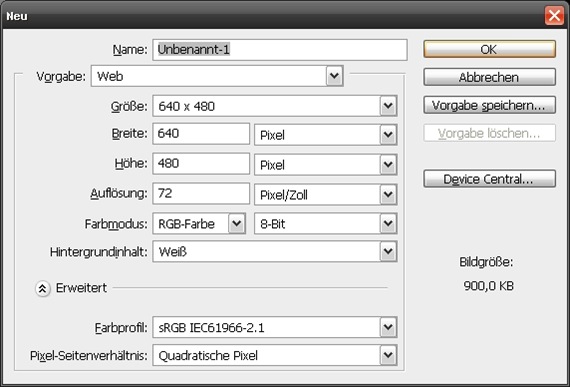Open the Breite unit dropdown
Image resolution: width=570 pixels, height=387 pixels.
click(x=325, y=135)
